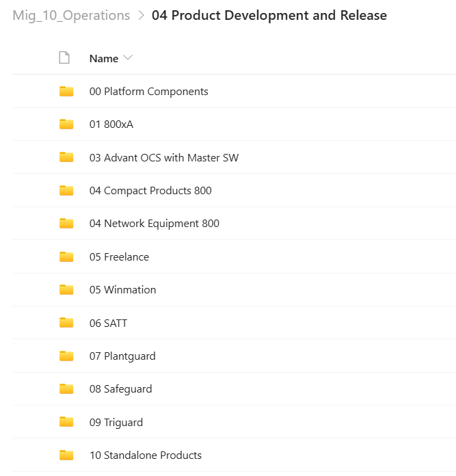456x476 pixels.
Task: Open the 01 800xA folder
Action: tap(111, 124)
